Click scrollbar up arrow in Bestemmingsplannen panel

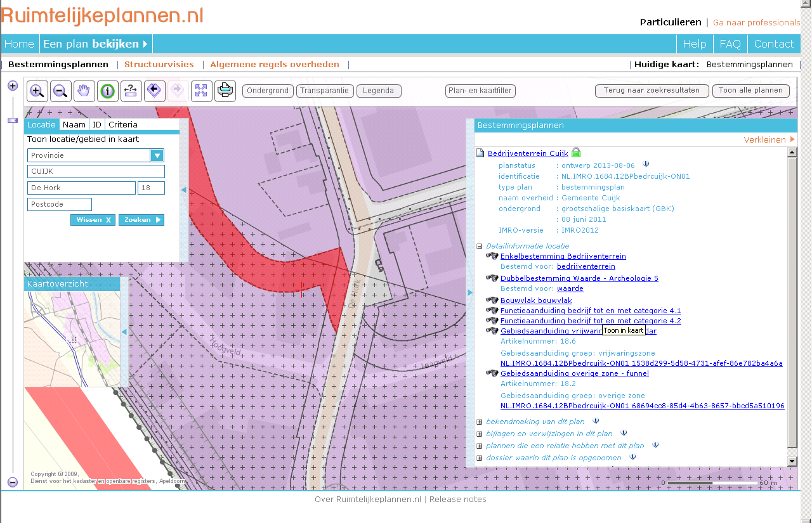(x=792, y=152)
